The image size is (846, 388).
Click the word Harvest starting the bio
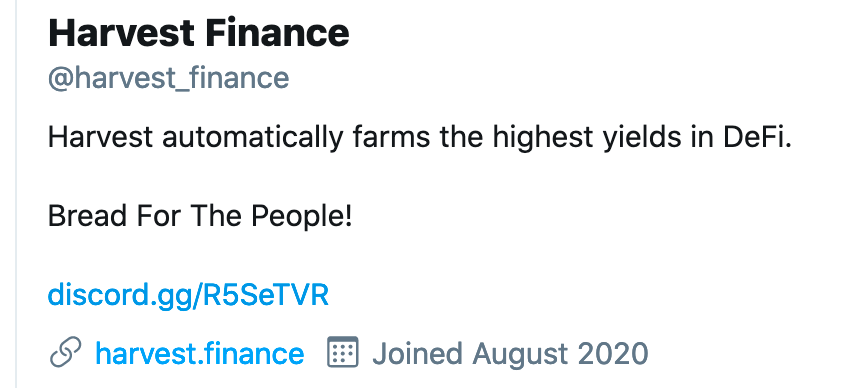click(x=100, y=137)
